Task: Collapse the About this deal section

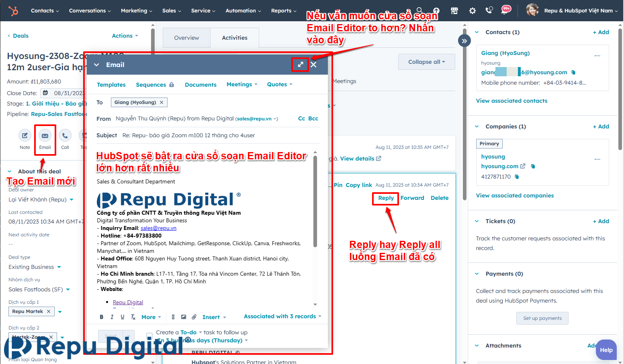Action: pyautogui.click(x=9, y=171)
